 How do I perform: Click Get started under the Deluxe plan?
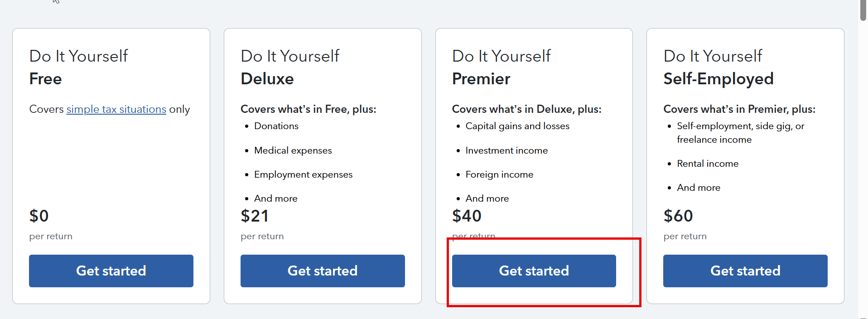click(x=323, y=271)
